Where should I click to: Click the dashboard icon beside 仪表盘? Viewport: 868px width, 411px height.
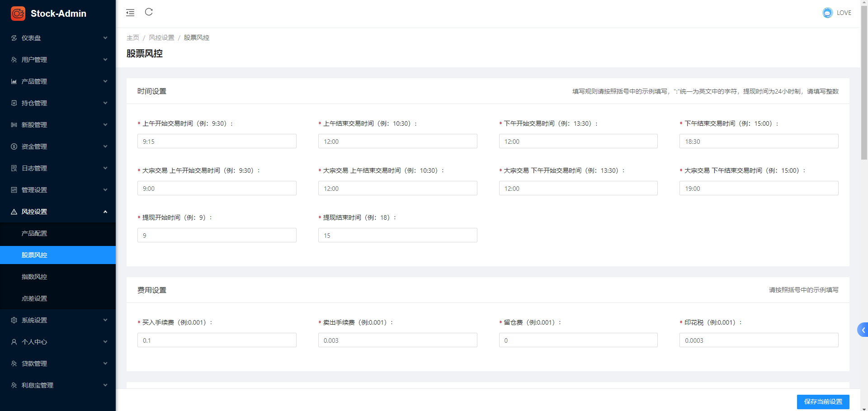(14, 38)
